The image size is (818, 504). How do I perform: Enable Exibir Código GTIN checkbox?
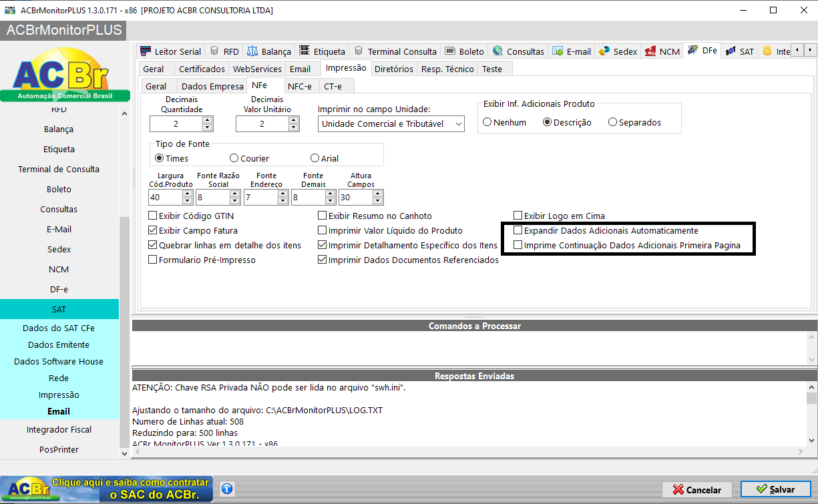[153, 216]
